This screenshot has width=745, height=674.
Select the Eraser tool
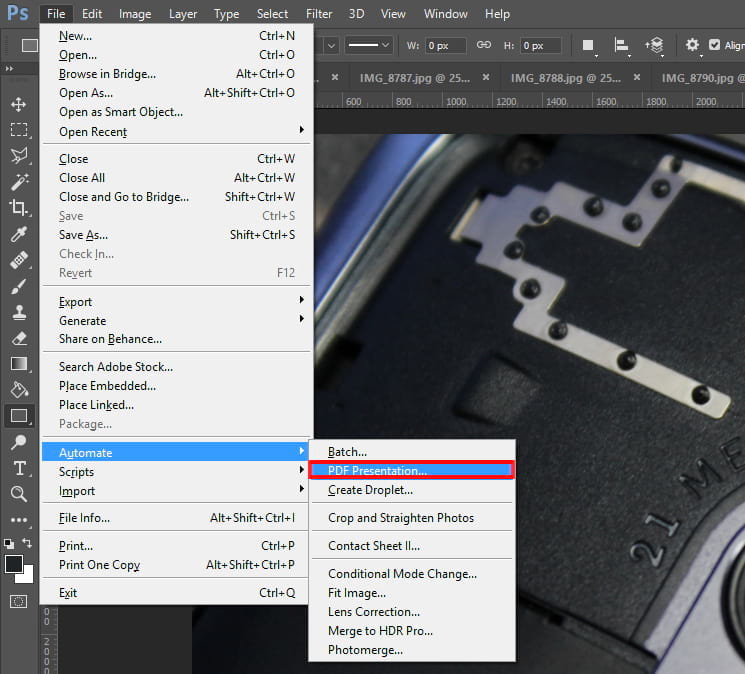click(18, 338)
